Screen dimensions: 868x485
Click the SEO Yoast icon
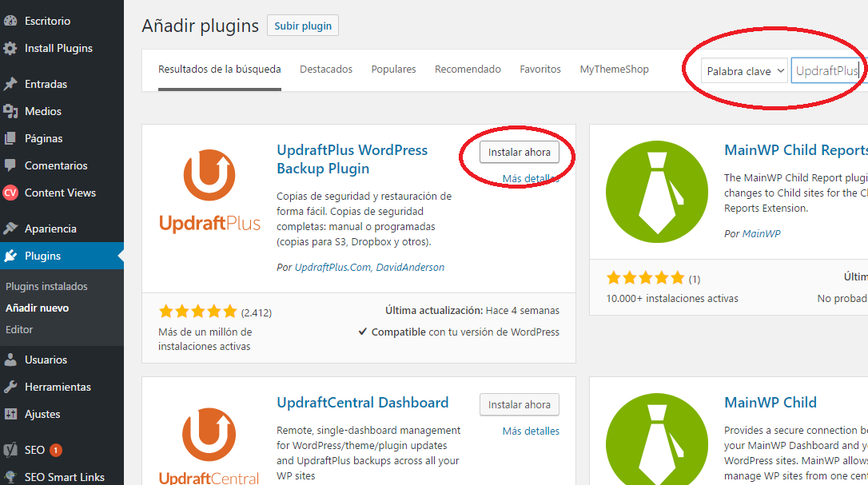pyautogui.click(x=10, y=450)
